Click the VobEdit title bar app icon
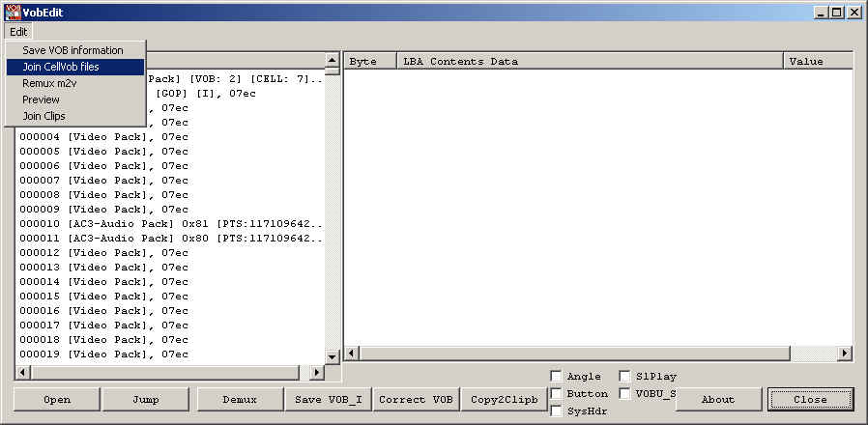The image size is (868, 425). coord(13,13)
